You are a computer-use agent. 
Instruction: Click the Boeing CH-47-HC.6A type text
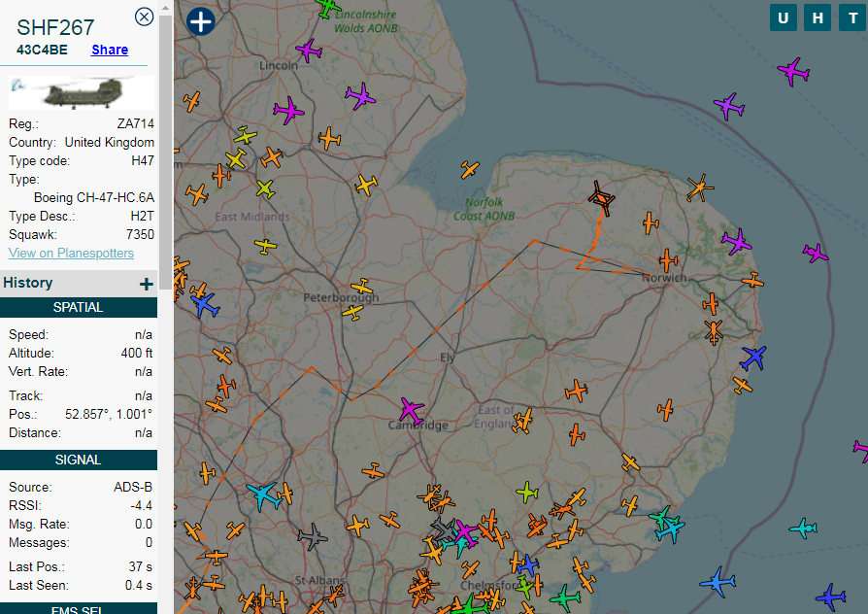pos(94,198)
